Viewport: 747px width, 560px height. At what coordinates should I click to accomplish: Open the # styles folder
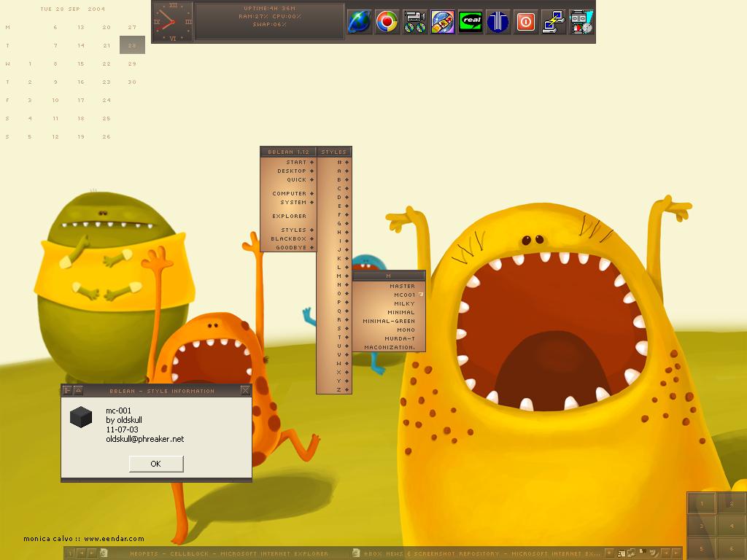[x=334, y=163]
